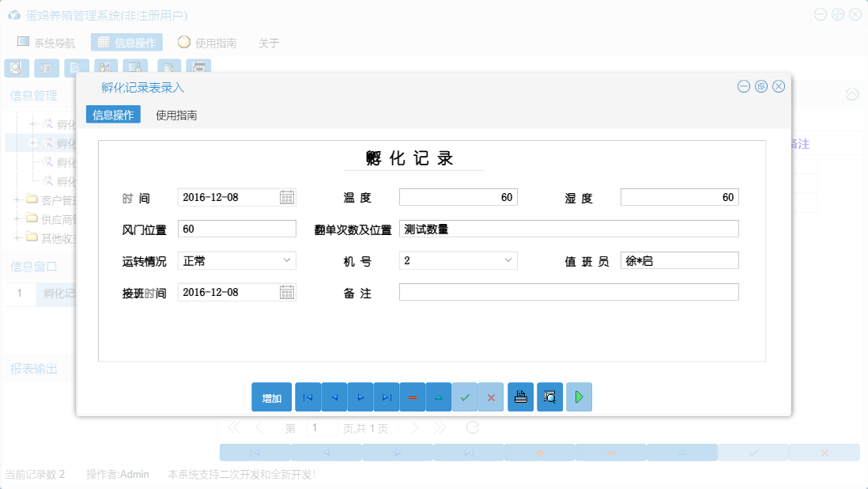868x489 pixels.
Task: Open the print icon in the hatch record dialog
Action: tap(520, 396)
